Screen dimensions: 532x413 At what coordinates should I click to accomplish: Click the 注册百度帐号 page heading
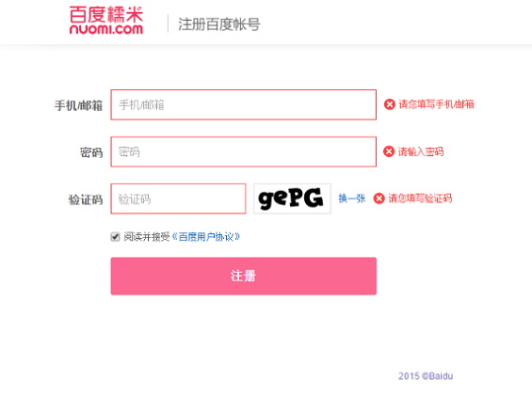pyautogui.click(x=219, y=24)
